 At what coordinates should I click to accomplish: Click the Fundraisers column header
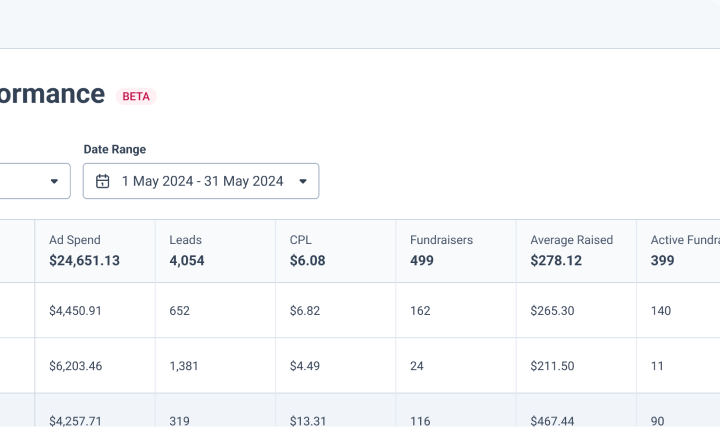(441, 240)
